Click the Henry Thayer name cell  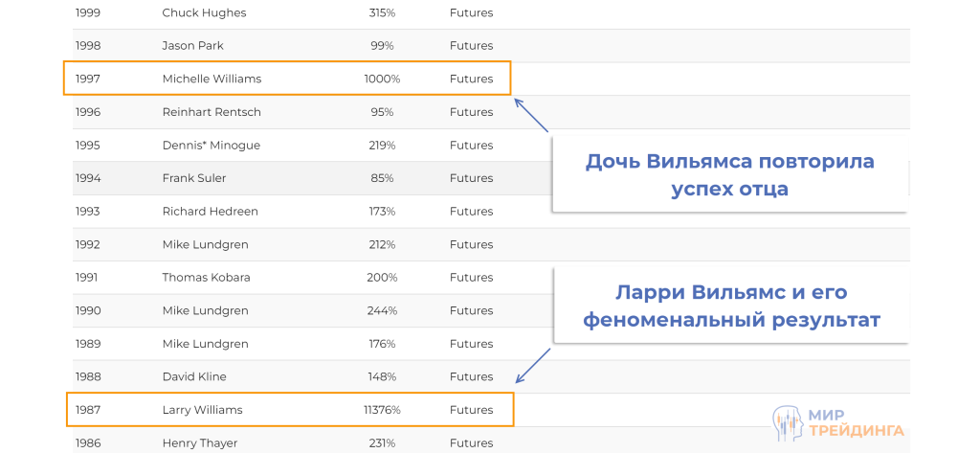(199, 442)
